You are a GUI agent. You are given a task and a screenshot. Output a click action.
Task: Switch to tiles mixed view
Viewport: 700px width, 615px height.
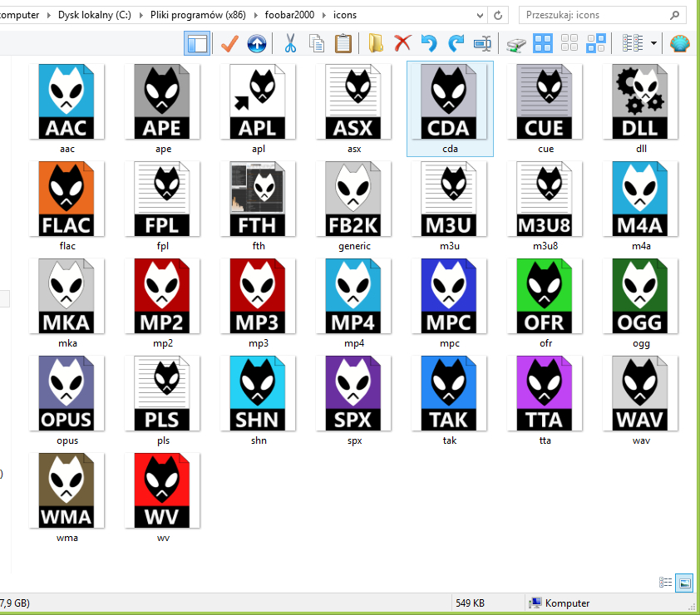point(596,44)
